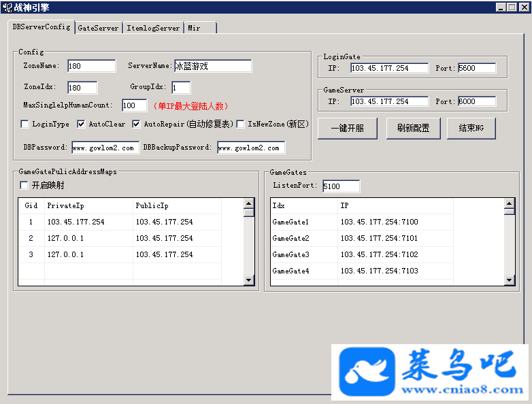
Task: Click the app icon in title bar
Action: click(x=7, y=7)
